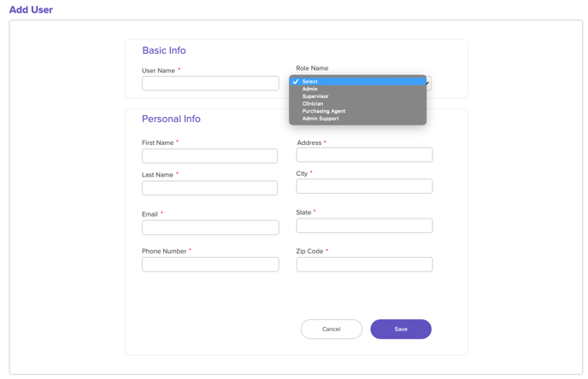588x379 pixels.
Task: Click the Personal Info section title
Action: 171,120
